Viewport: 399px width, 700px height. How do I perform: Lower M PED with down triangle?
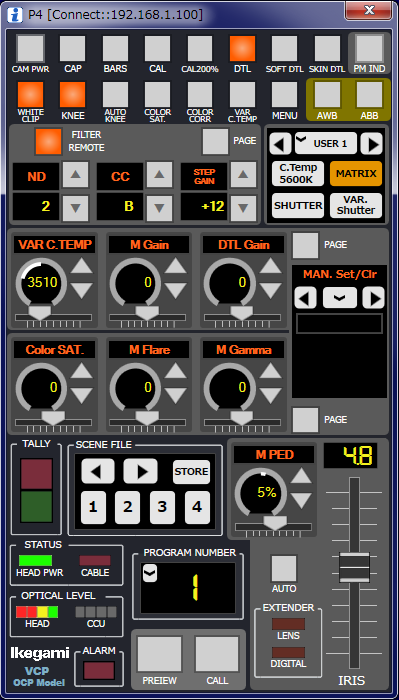(301, 500)
